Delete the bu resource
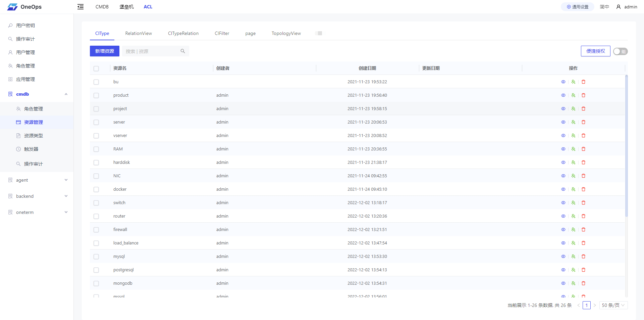Image resolution: width=644 pixels, height=320 pixels. (583, 82)
